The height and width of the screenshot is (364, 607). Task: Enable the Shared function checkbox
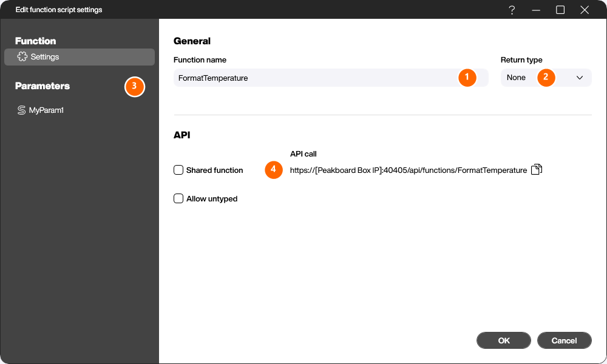tap(178, 170)
